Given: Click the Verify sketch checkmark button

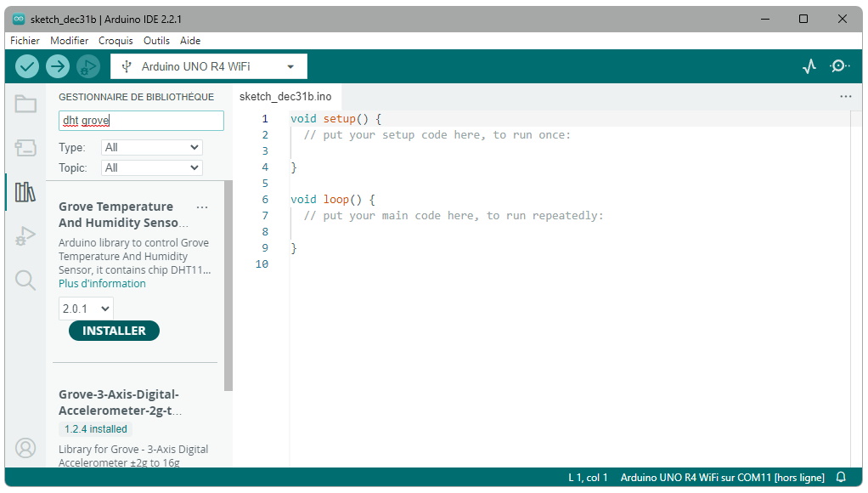Looking at the screenshot, I should click(27, 66).
